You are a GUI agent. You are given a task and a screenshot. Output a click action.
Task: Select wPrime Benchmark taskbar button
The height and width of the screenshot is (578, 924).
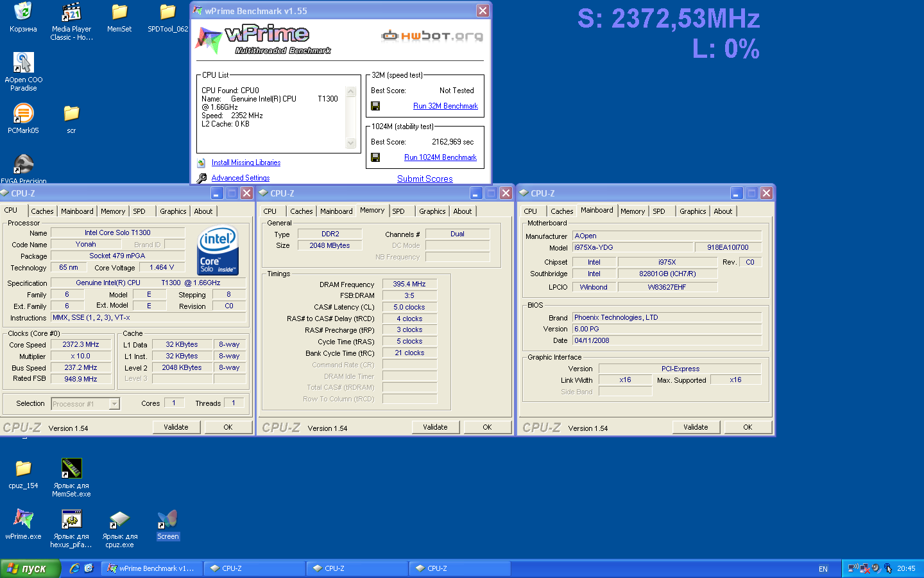pos(152,568)
